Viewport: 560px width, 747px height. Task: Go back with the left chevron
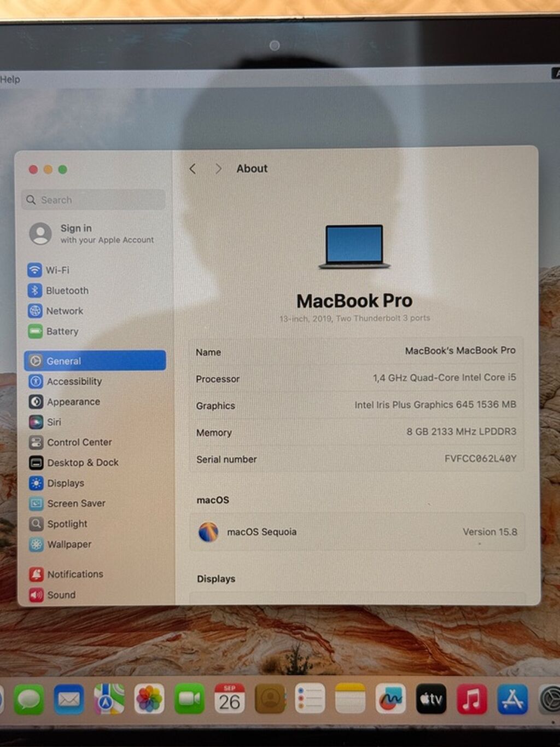pyautogui.click(x=192, y=169)
